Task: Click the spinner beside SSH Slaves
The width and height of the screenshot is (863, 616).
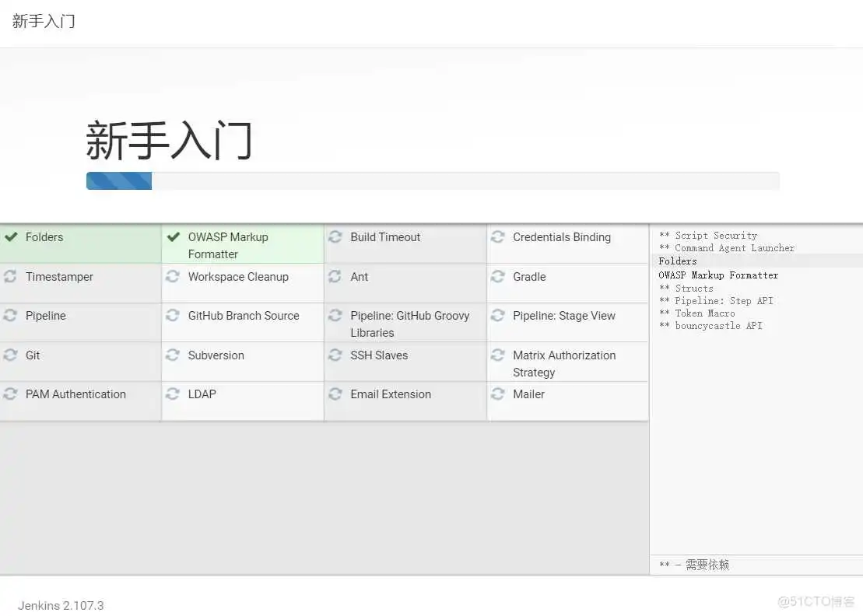Action: (x=336, y=355)
